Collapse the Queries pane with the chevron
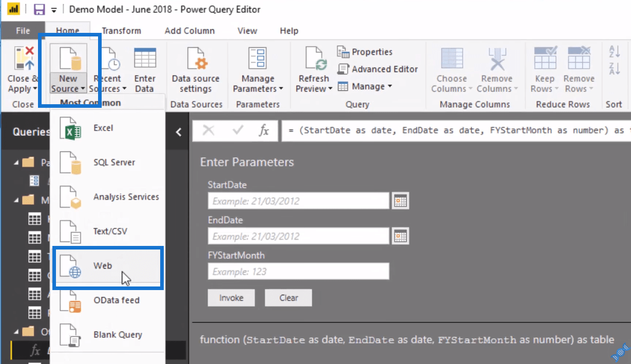 (179, 132)
